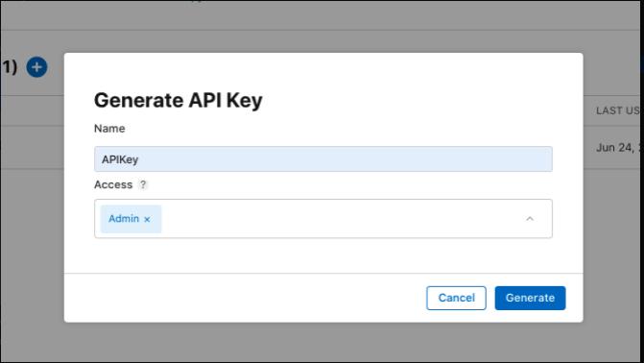Collapse the Access dropdown chevron
The height and width of the screenshot is (363, 644).
530,219
